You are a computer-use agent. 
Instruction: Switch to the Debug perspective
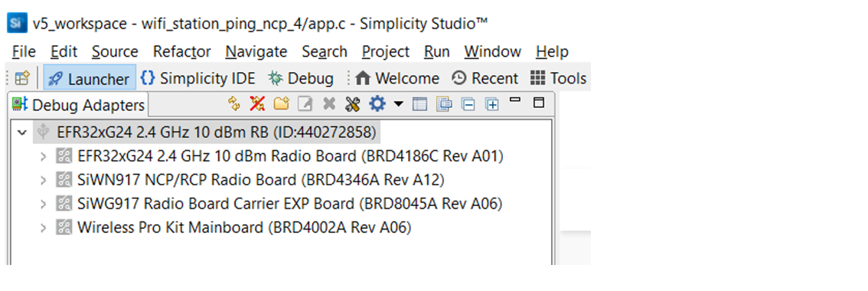[x=301, y=78]
